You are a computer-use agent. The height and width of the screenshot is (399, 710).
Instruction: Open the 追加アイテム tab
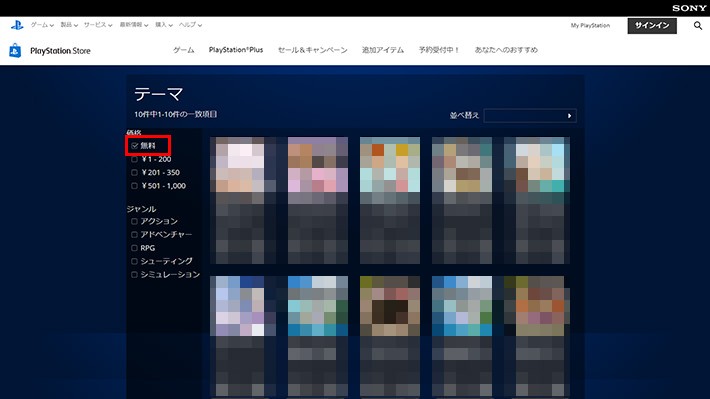pyautogui.click(x=383, y=50)
